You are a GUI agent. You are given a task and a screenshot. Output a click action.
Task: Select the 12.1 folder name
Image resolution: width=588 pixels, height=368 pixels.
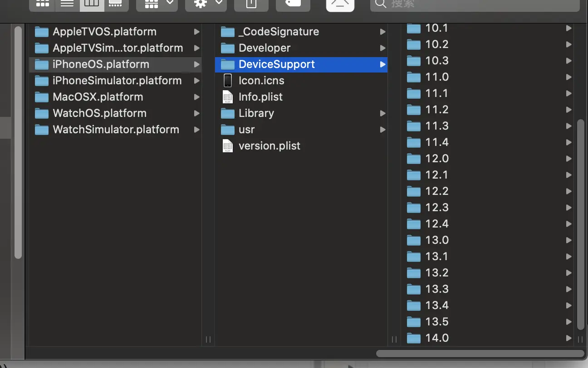[437, 175]
